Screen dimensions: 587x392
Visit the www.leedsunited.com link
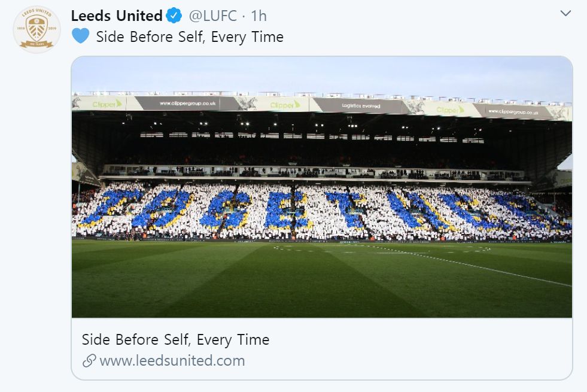point(172,361)
